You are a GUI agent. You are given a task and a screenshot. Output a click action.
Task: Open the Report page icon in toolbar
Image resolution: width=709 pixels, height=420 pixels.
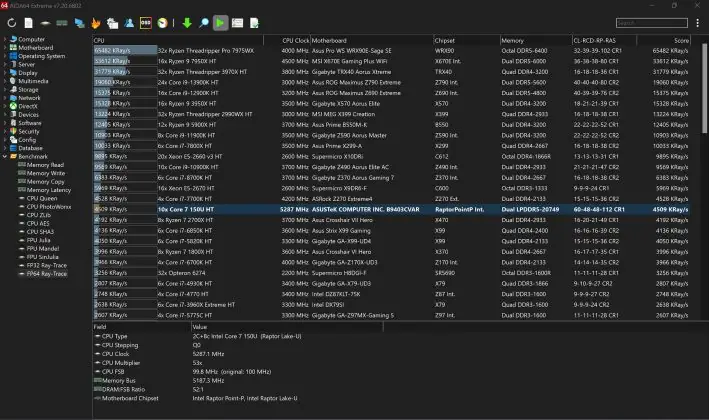[x=28, y=23]
